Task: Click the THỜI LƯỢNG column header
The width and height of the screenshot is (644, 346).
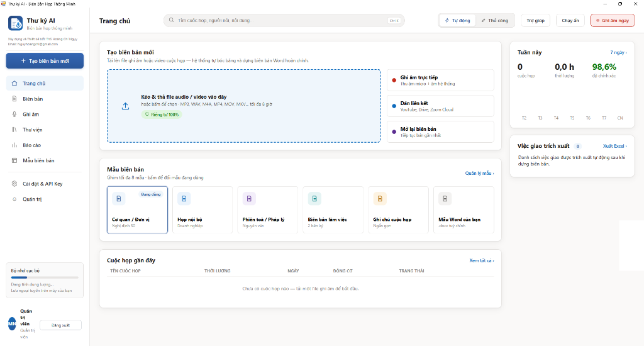Action: click(x=217, y=271)
